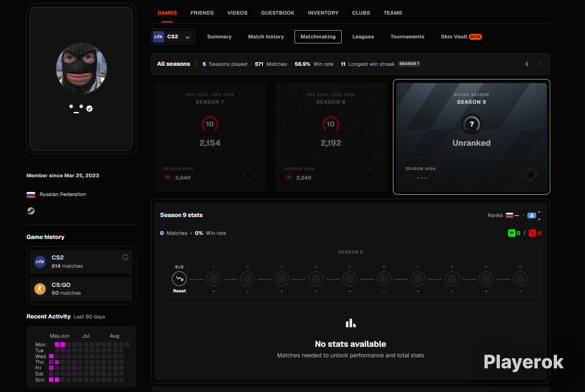
Task: Click the Season 7 season-high diamond emblem
Action: coord(249,175)
